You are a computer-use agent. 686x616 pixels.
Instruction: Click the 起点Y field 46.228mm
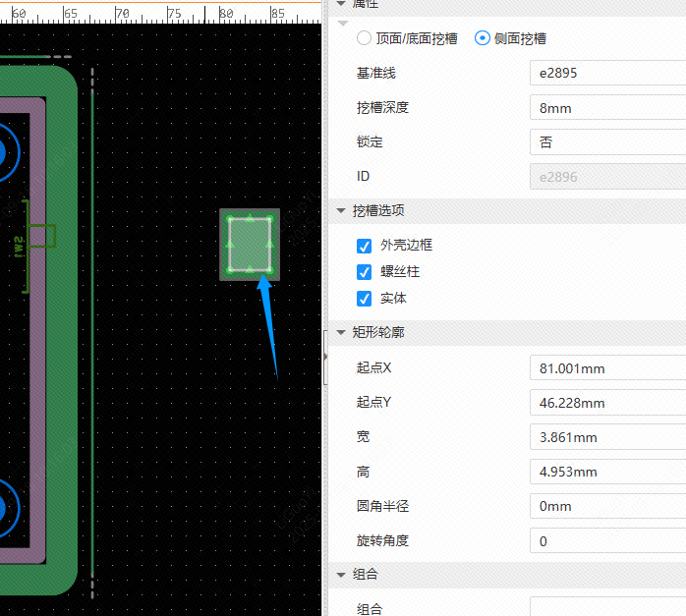click(606, 403)
